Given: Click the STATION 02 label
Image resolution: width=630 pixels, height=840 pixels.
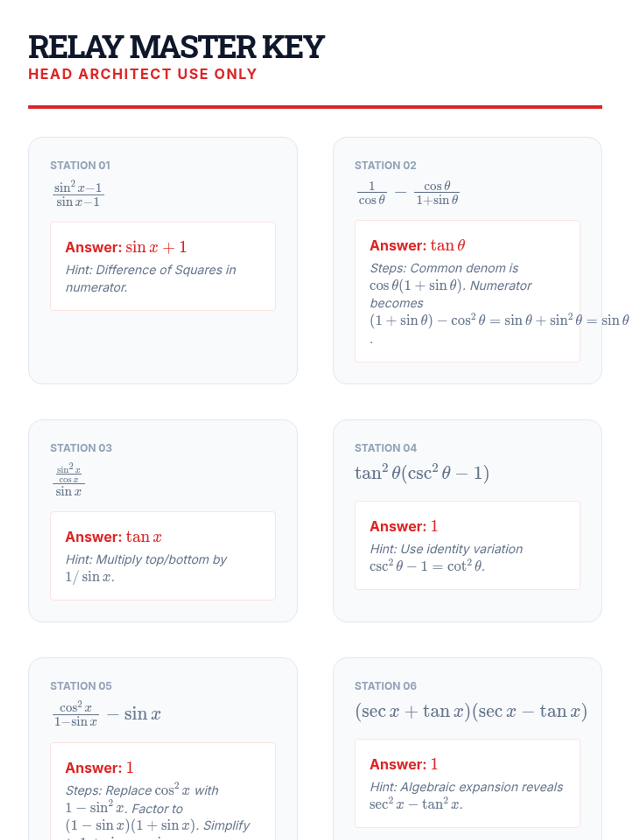Looking at the screenshot, I should click(x=385, y=165).
